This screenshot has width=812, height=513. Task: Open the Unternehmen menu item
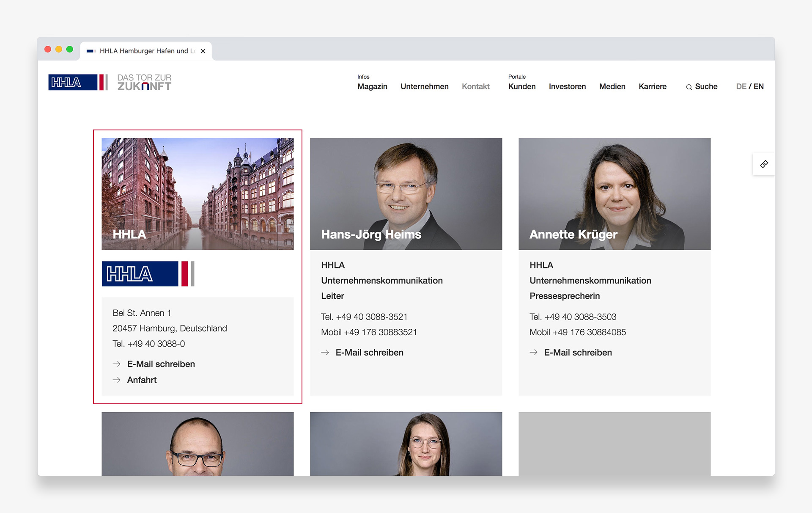[424, 86]
